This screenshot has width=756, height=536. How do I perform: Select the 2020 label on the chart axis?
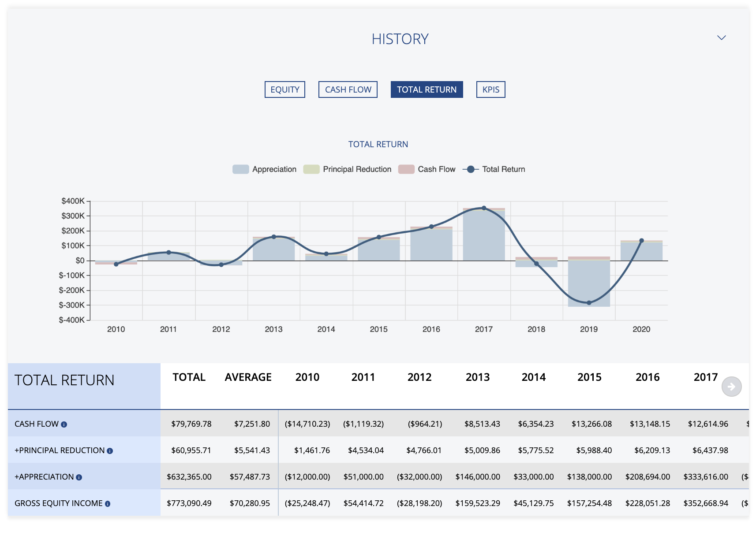click(x=642, y=329)
